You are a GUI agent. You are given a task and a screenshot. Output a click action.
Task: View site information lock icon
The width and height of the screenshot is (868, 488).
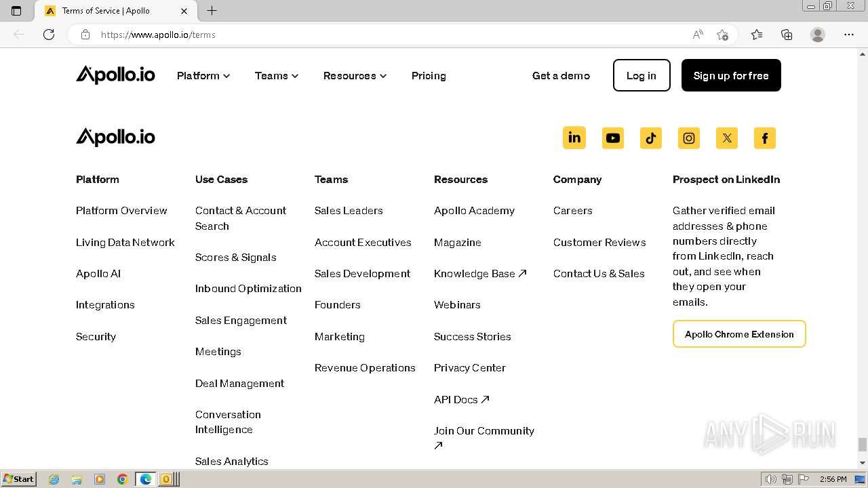85,35
